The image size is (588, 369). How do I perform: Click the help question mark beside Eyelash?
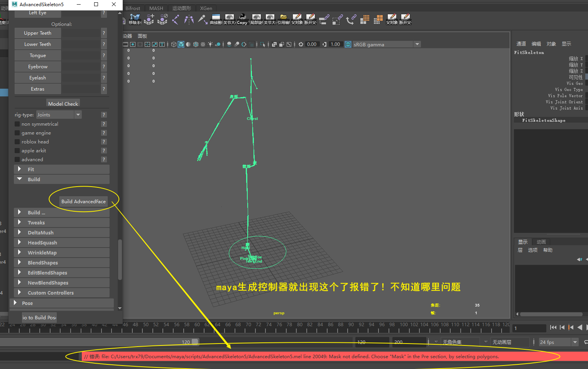(x=104, y=78)
